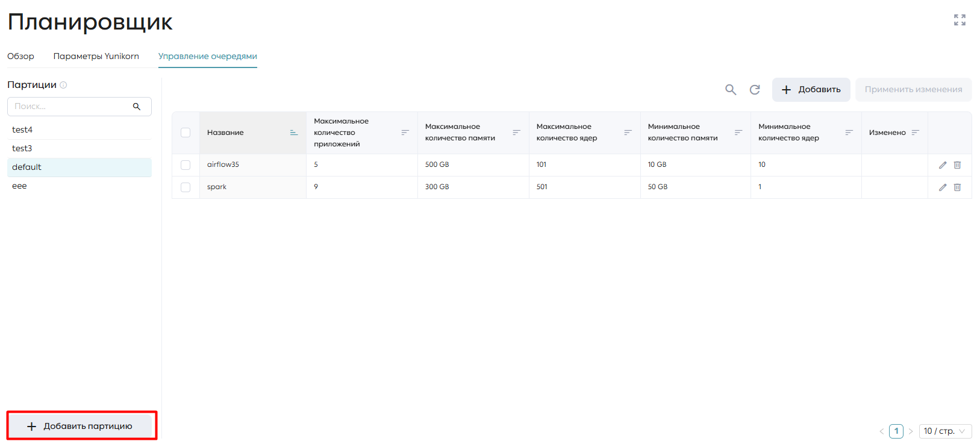
Task: Select the default partition
Action: pos(80,167)
